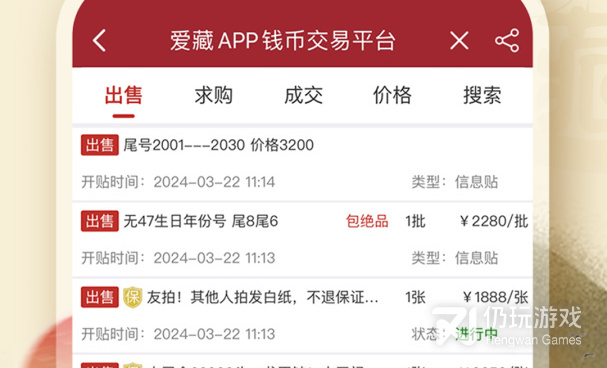Click the green 进行中 status

pos(477,334)
